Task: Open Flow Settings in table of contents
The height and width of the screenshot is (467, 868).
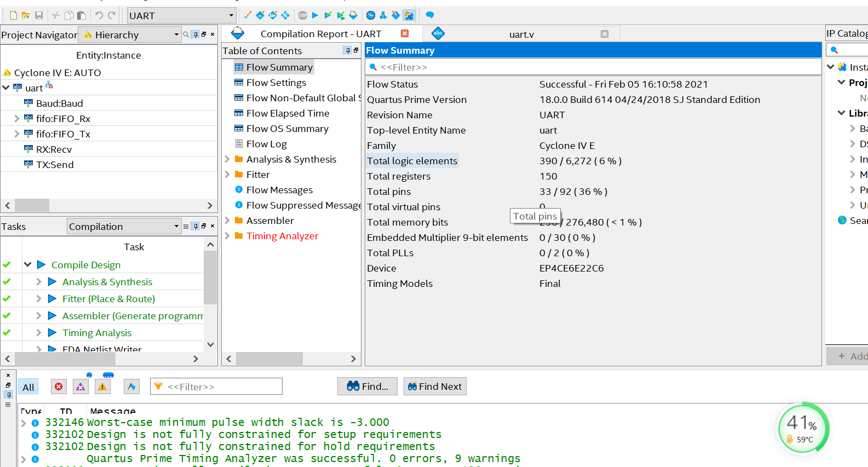Action: point(276,83)
